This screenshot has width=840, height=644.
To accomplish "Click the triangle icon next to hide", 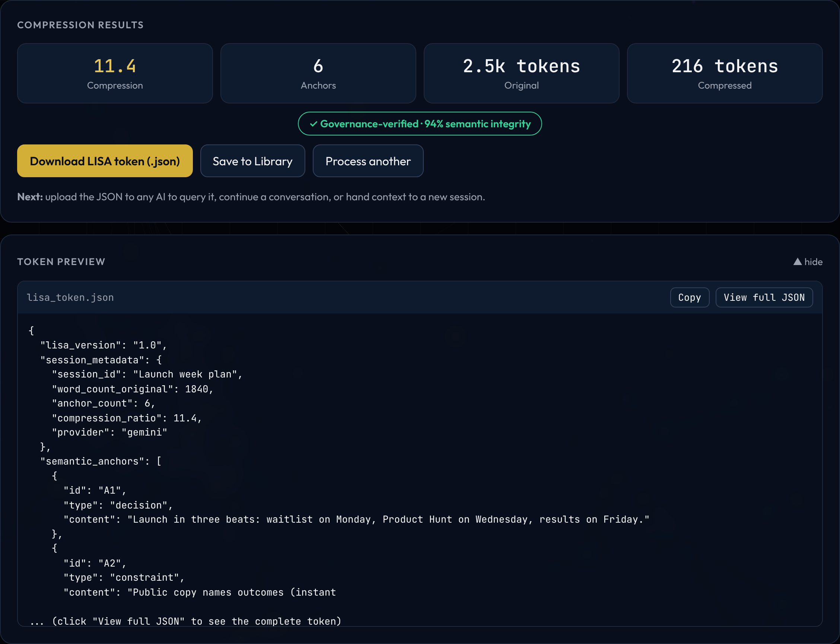I will coord(798,262).
